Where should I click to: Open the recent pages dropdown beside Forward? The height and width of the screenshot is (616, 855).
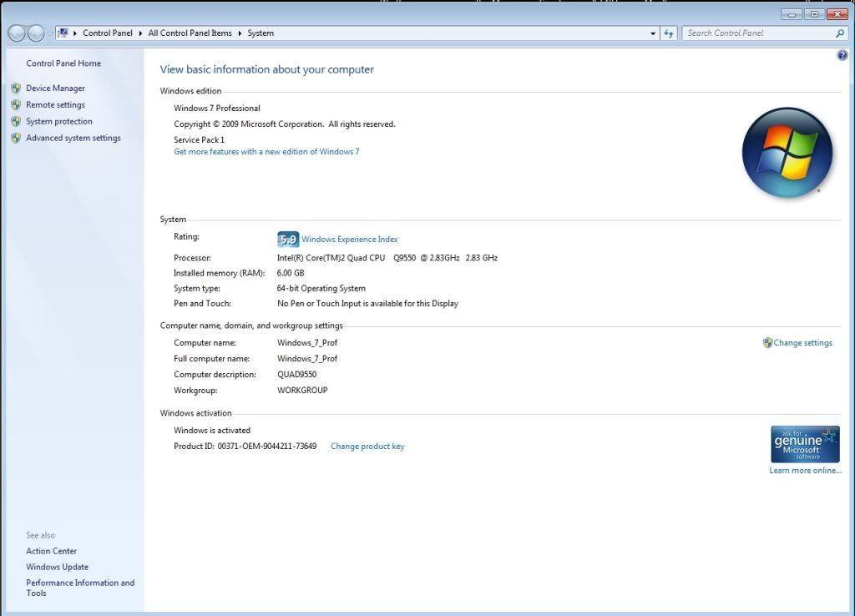point(49,33)
